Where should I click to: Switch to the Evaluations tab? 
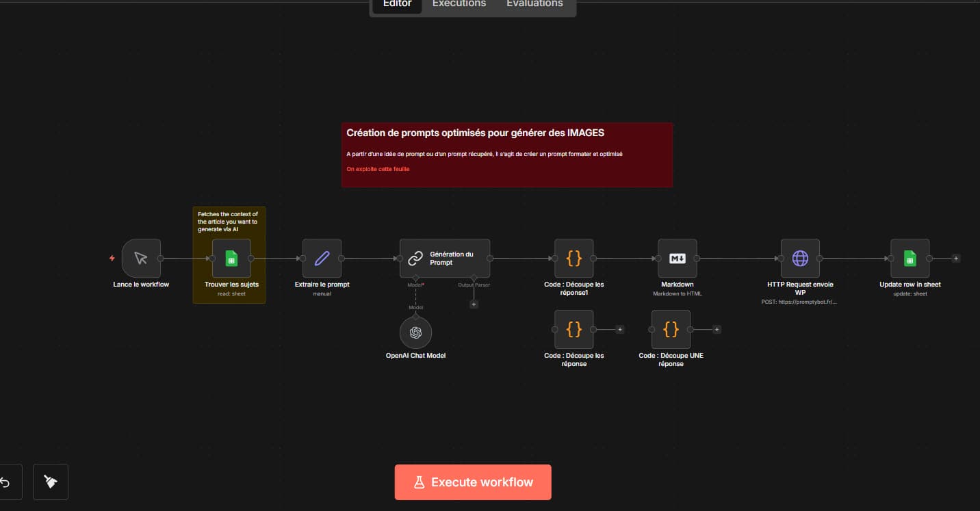coord(534,4)
